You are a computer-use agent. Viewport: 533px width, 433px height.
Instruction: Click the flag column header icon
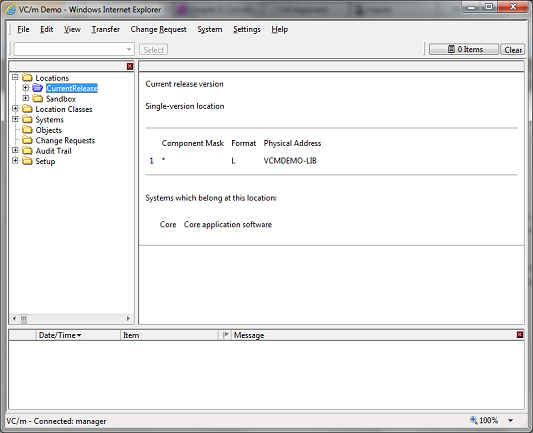click(x=225, y=335)
